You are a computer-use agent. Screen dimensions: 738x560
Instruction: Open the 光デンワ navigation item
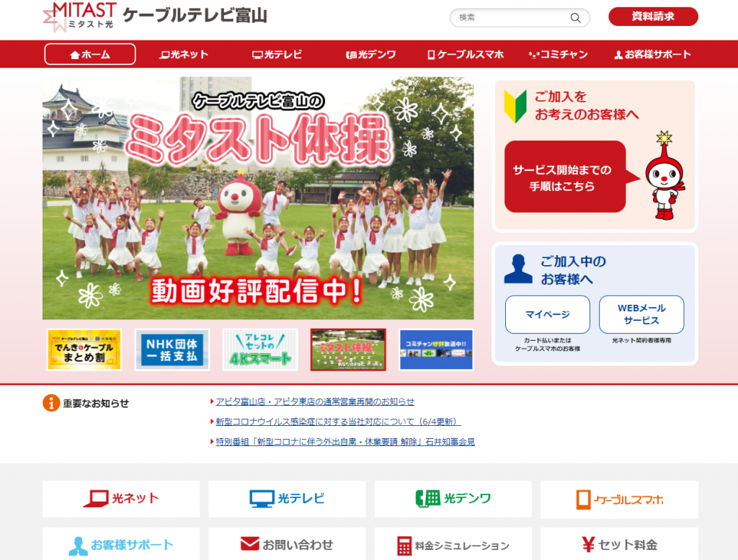(x=371, y=55)
